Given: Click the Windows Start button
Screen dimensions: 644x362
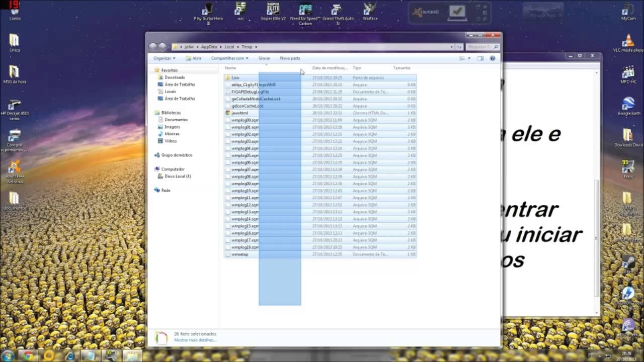Looking at the screenshot, I should [x=8, y=356].
